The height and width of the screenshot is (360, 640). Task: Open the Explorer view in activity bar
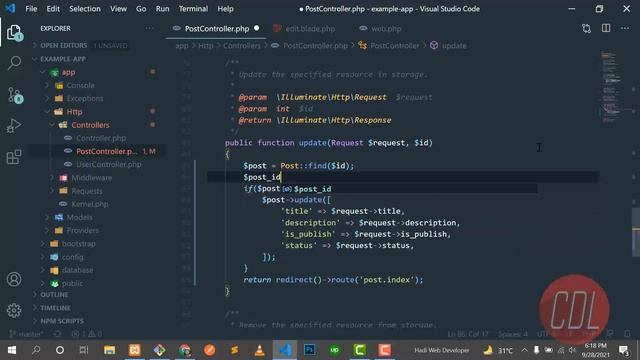[x=14, y=33]
